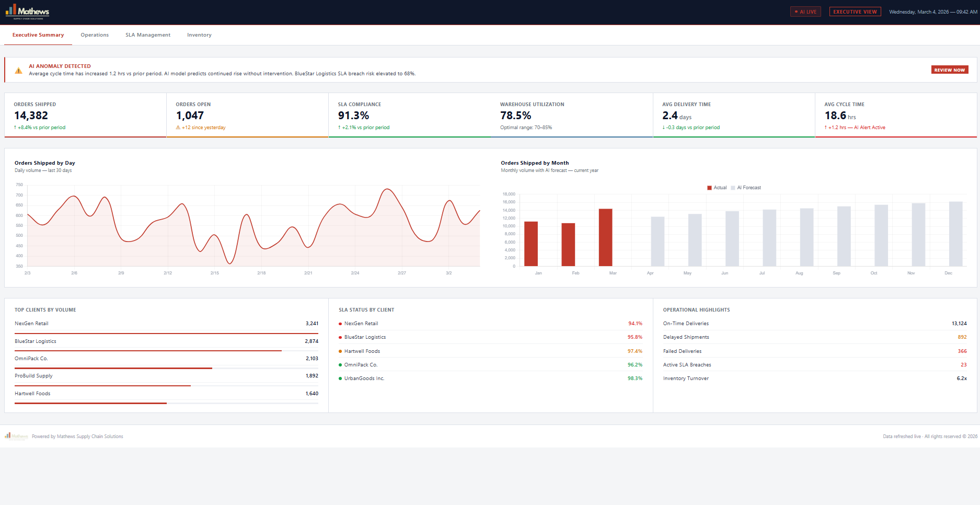980x505 pixels.
Task: Click the 'Top Clients by Volume' heading
Action: coord(45,310)
